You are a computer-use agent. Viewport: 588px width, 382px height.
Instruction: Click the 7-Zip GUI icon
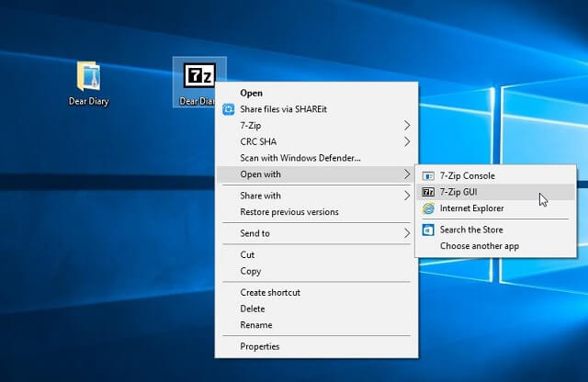[428, 192]
